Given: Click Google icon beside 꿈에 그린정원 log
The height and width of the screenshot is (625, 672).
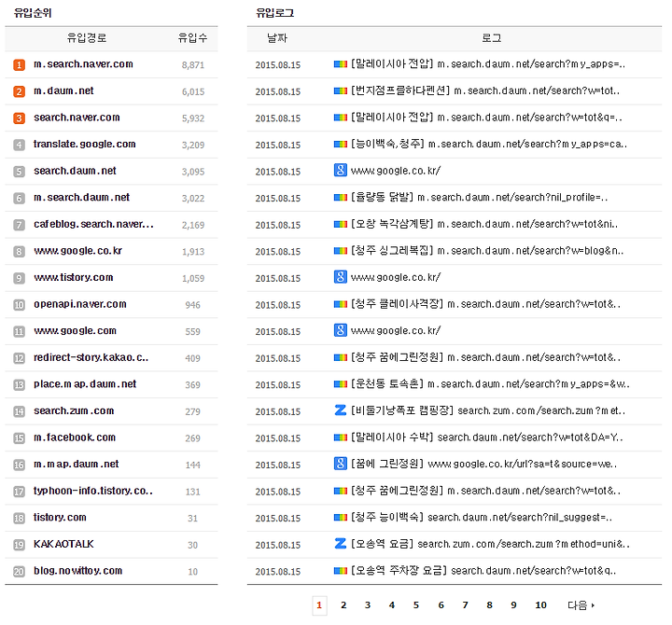Looking at the screenshot, I should tap(341, 464).
